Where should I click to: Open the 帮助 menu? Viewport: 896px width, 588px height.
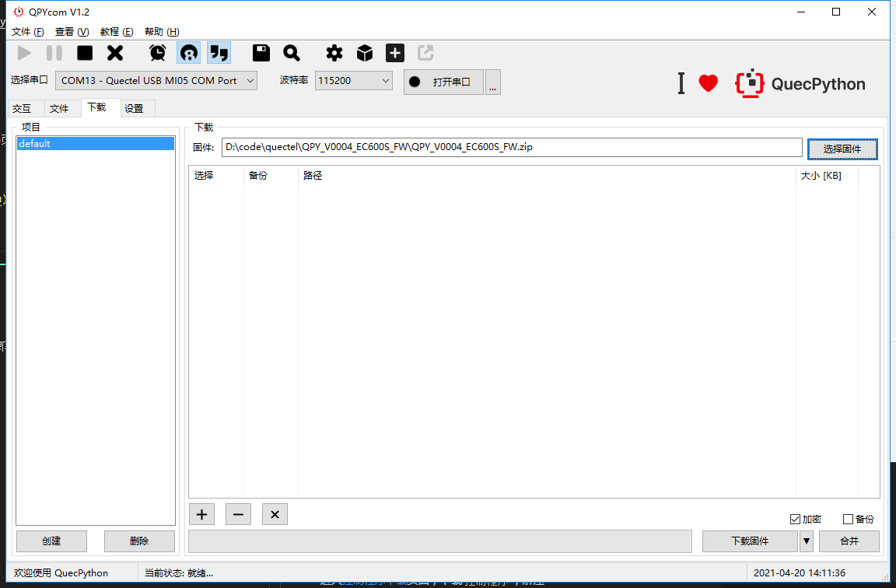(163, 31)
